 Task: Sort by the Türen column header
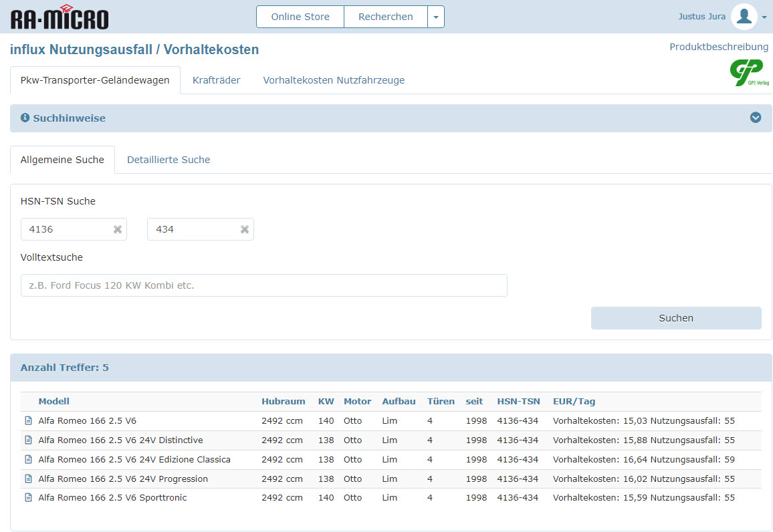coord(441,402)
